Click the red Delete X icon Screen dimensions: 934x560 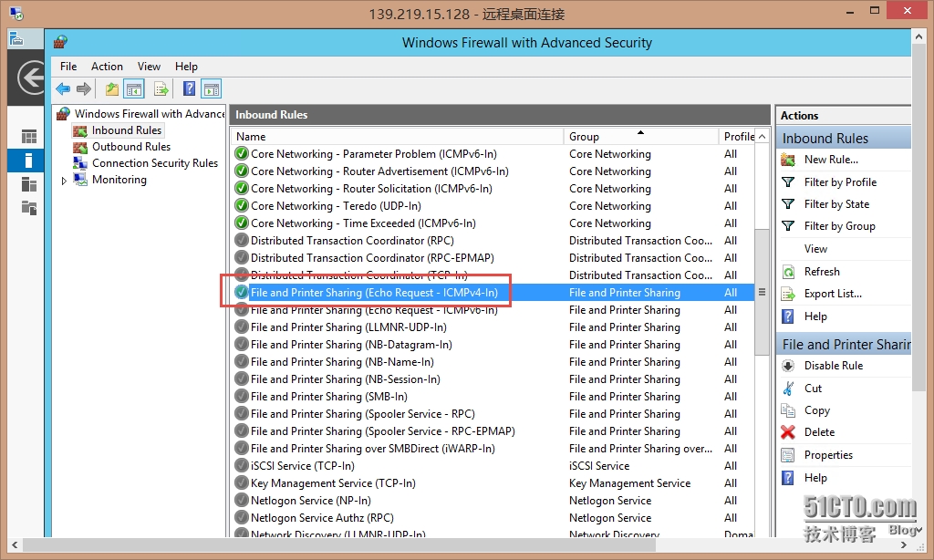[x=788, y=432]
